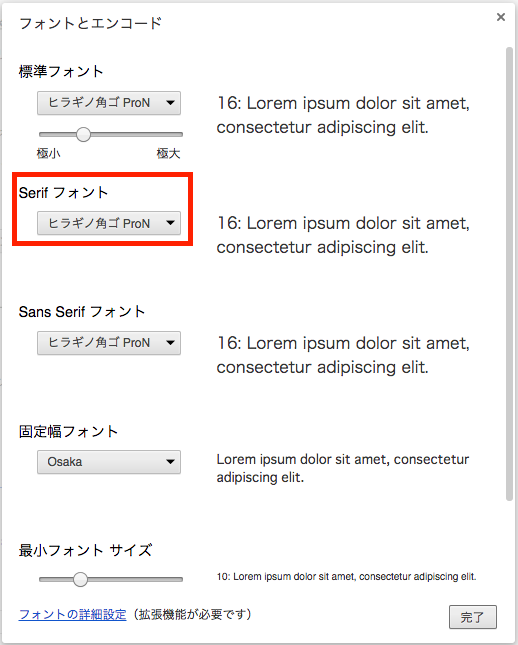Open the 固定幅フォント Osaka dropdown

pyautogui.click(x=109, y=462)
